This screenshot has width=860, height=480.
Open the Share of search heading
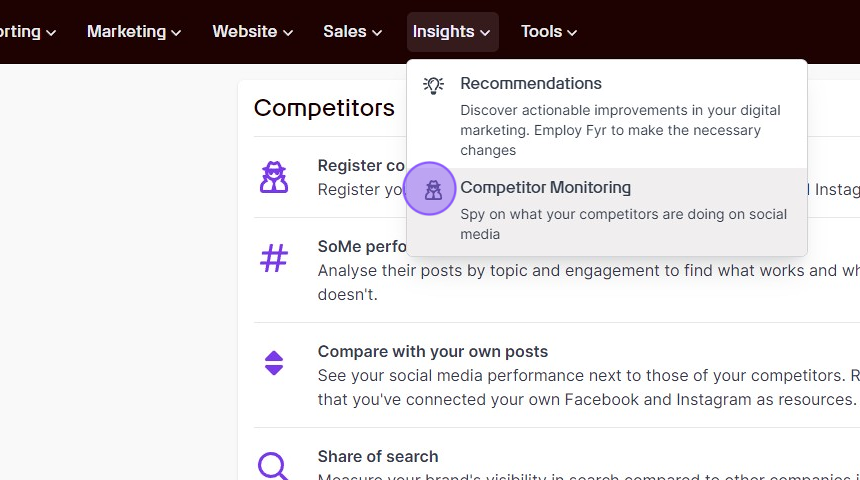point(377,456)
